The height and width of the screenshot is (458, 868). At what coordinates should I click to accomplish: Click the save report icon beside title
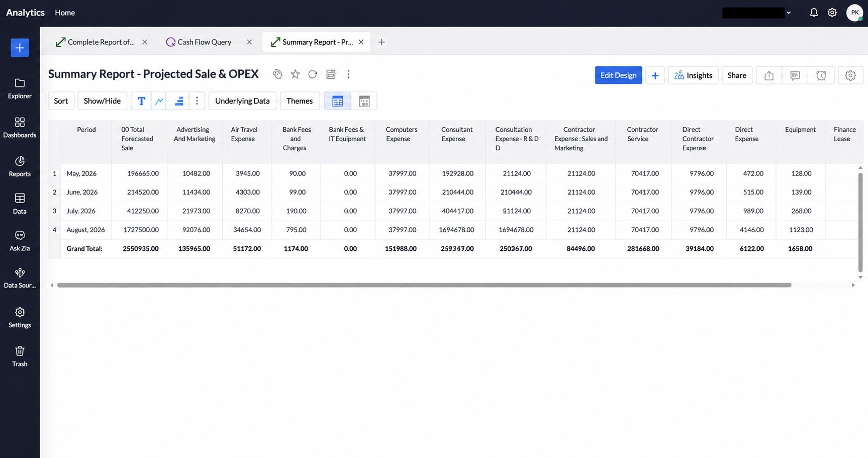click(331, 74)
